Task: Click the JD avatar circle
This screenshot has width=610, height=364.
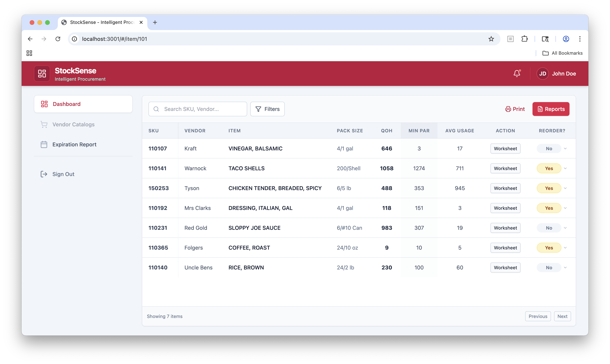Action: pyautogui.click(x=543, y=73)
